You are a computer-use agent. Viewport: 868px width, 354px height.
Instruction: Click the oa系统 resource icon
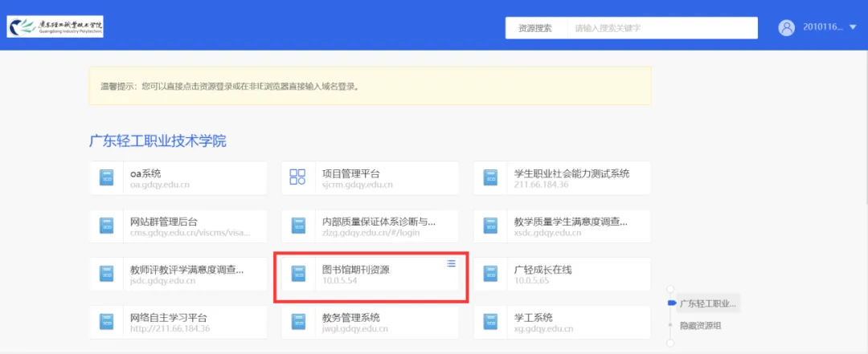click(x=106, y=177)
